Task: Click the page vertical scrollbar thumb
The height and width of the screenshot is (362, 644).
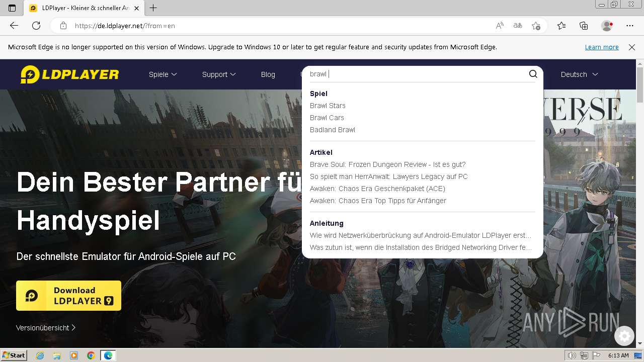Action: coord(640,85)
